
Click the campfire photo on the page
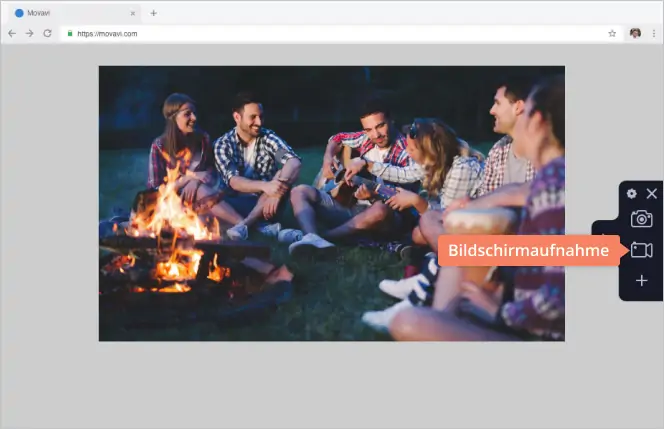[332, 203]
